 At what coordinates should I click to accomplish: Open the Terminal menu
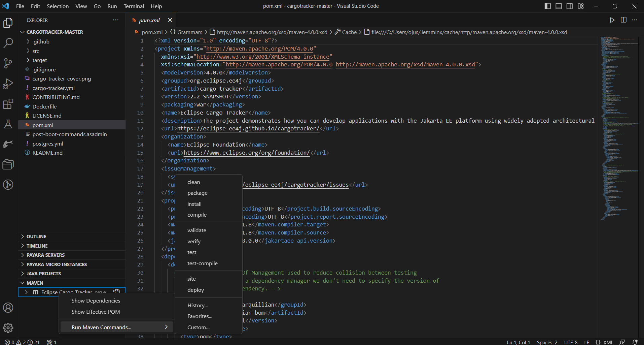tap(134, 6)
